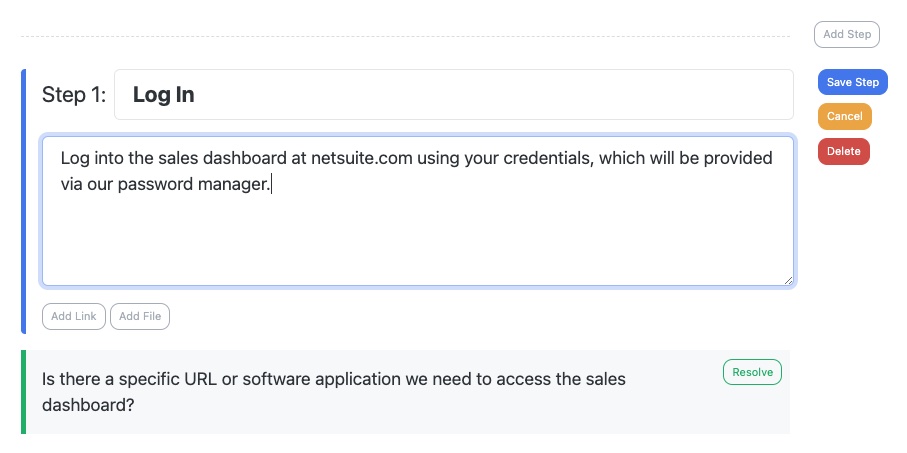
Task: Place cursor in 'password manager' text
Action: [194, 185]
